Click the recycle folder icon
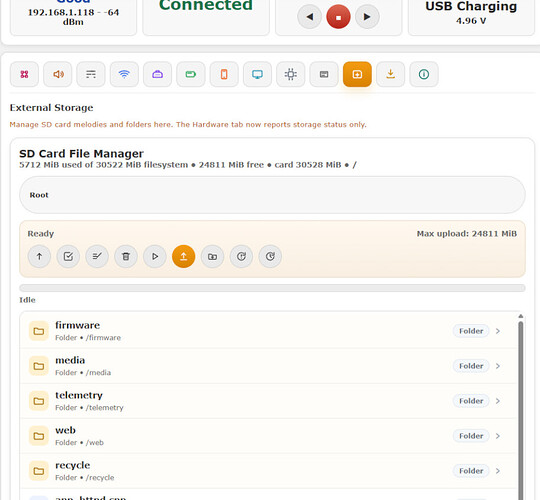 39,471
